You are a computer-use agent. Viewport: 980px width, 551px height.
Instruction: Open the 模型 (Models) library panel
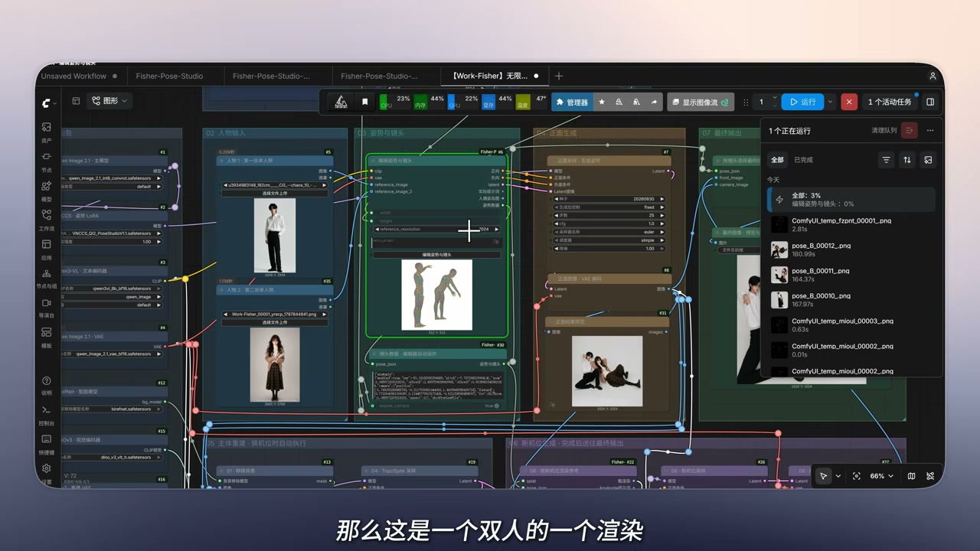pyautogui.click(x=47, y=190)
